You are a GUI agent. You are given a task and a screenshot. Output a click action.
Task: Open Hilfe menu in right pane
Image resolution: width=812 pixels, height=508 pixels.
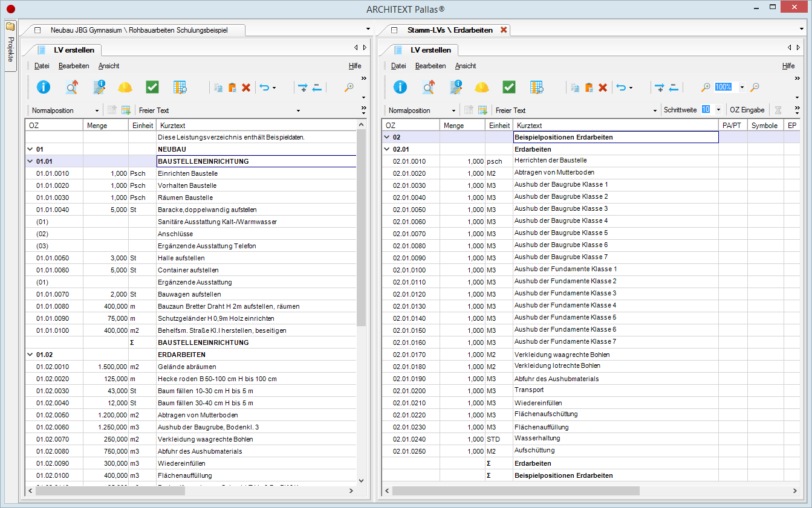(788, 66)
